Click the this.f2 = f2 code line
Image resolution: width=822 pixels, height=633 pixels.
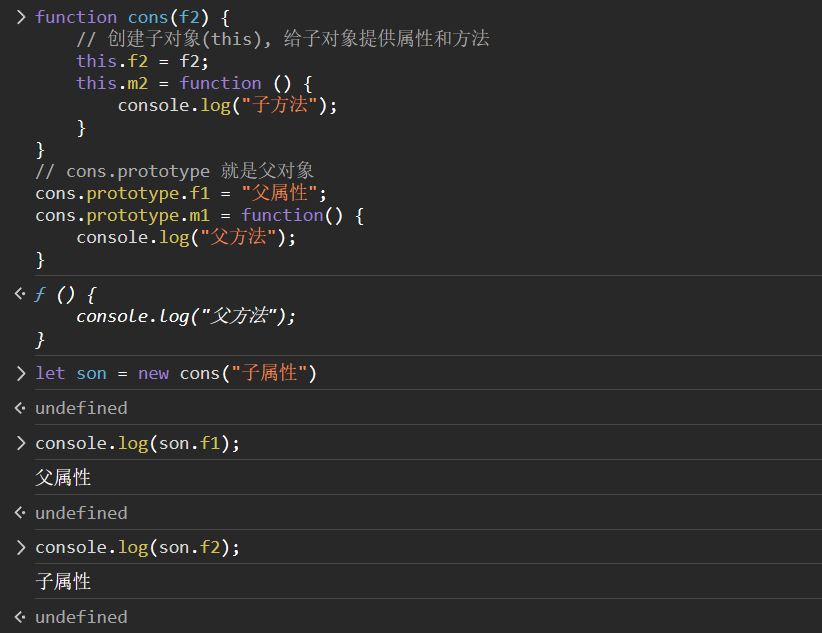(x=142, y=61)
